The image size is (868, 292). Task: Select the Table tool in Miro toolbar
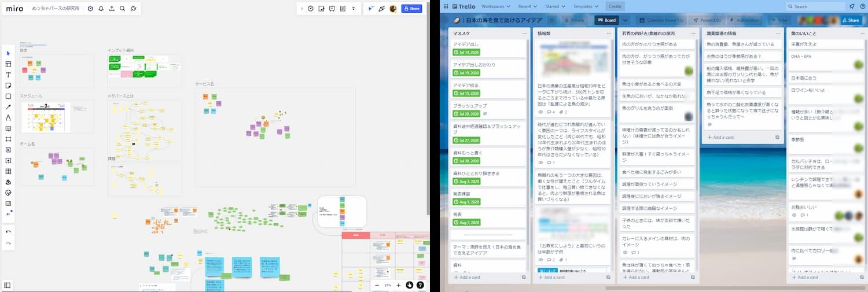8,171
